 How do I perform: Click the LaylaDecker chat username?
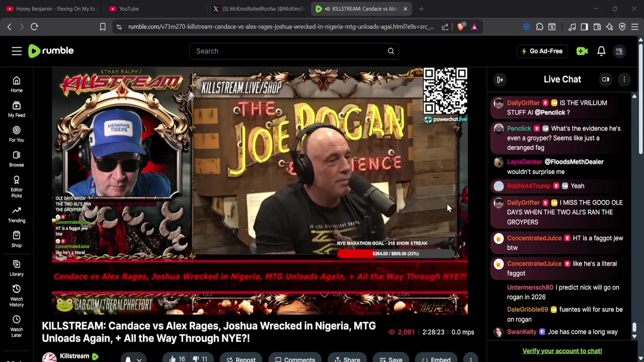coord(524,162)
